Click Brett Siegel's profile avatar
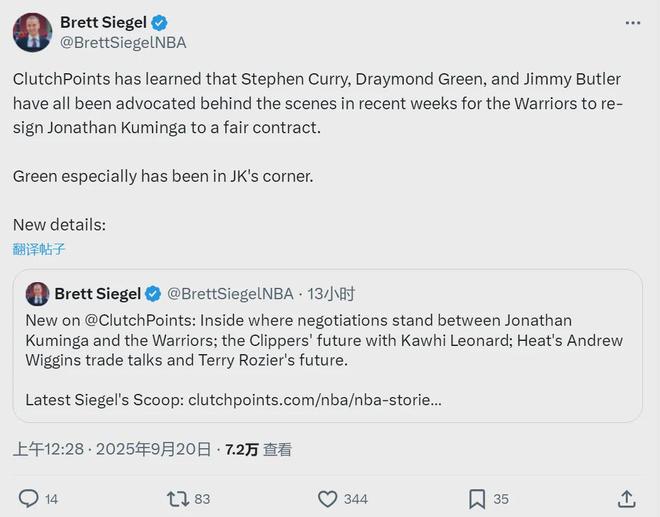Image resolution: width=660 pixels, height=517 pixels. pos(32,32)
